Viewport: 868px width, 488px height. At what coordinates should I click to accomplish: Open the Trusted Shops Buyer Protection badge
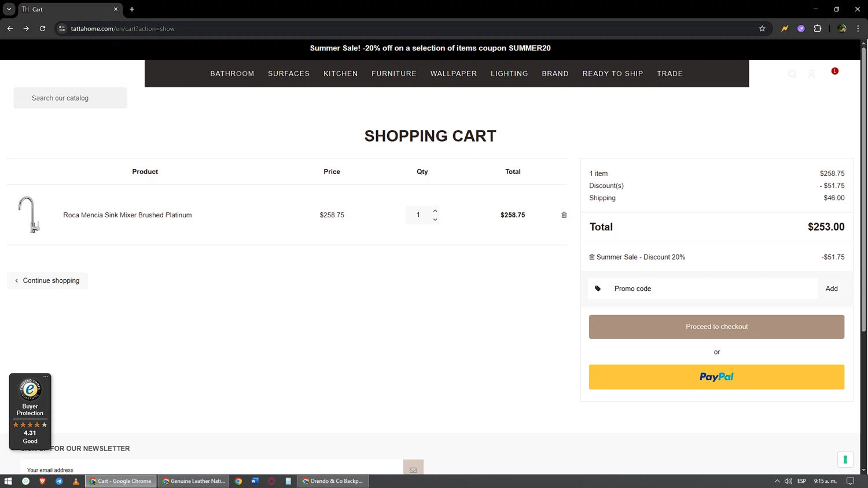[x=30, y=412]
